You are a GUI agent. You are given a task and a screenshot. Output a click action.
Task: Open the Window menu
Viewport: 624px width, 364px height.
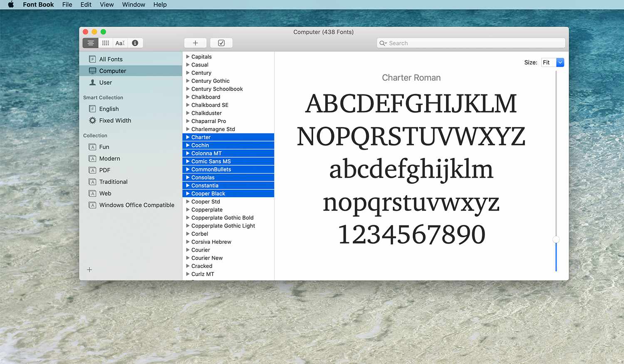coord(134,5)
